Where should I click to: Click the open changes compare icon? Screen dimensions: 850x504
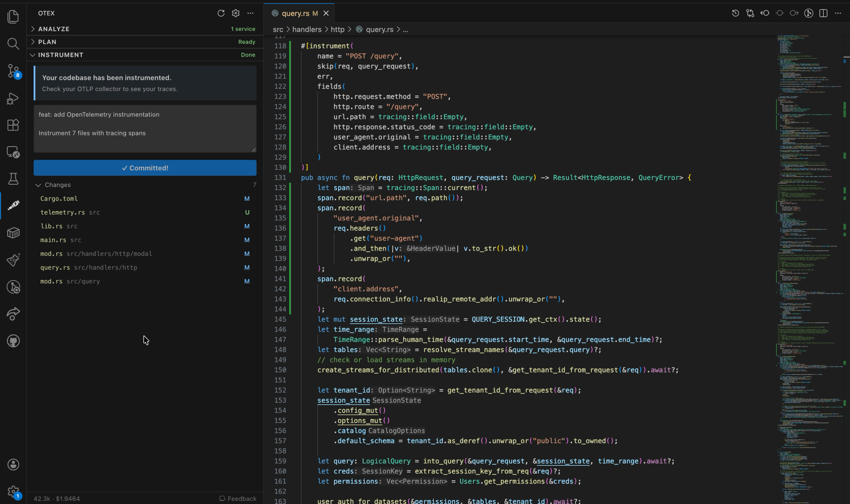point(750,13)
